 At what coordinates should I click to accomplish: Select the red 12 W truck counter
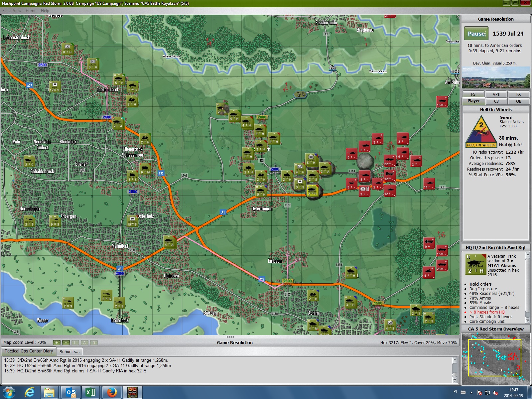coord(389,176)
